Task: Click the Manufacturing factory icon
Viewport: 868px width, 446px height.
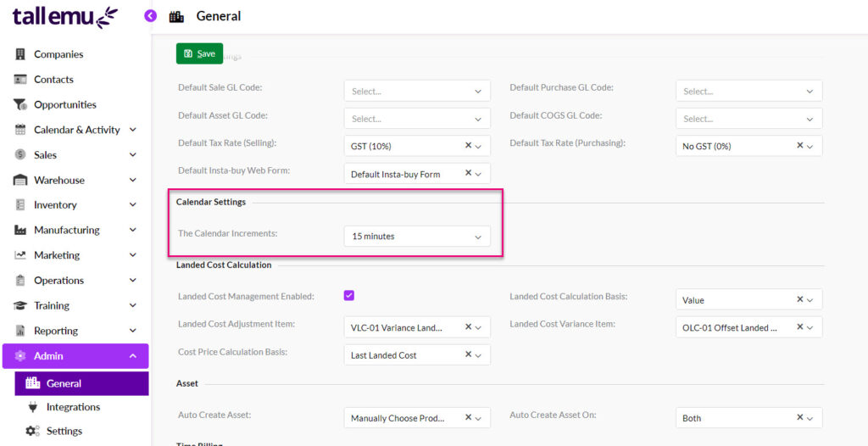Action: (x=20, y=230)
